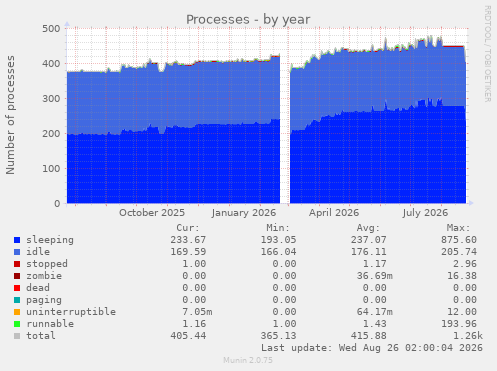Click the 'April 2026' x-axis label
The height and width of the screenshot is (371, 497).
pos(334,213)
